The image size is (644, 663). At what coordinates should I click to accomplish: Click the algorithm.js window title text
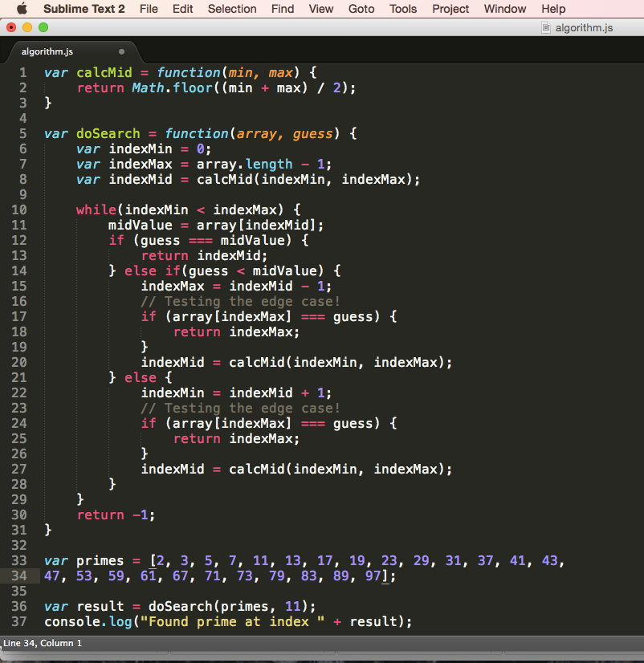tap(584, 28)
